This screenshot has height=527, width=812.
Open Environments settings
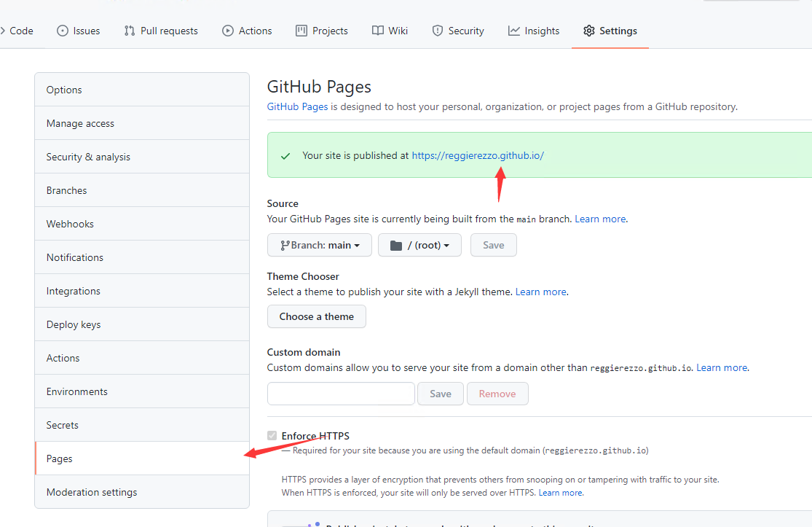coord(142,391)
